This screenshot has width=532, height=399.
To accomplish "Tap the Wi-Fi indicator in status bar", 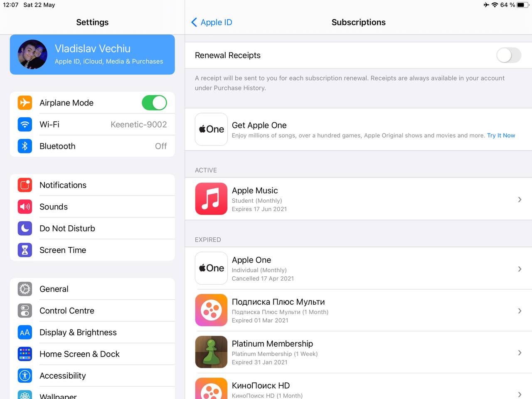I will click(495, 5).
